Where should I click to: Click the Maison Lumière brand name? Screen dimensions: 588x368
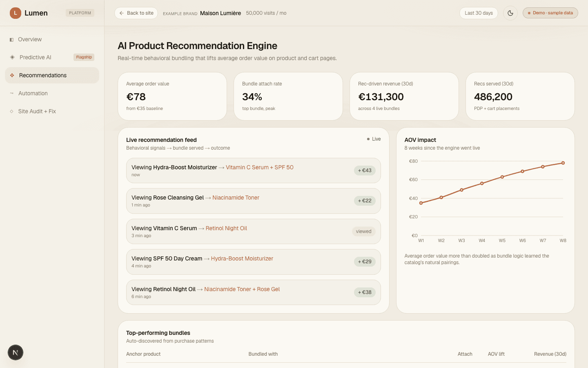(220, 13)
